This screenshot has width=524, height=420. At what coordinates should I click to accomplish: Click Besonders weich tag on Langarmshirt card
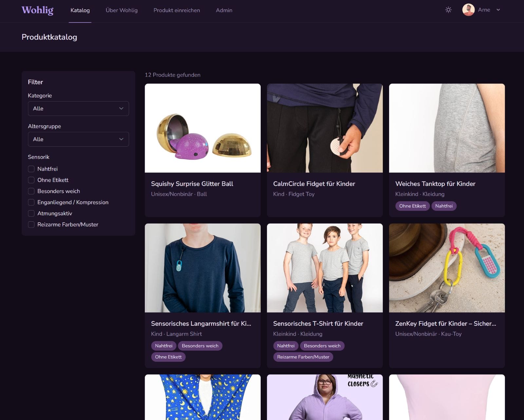pos(200,346)
